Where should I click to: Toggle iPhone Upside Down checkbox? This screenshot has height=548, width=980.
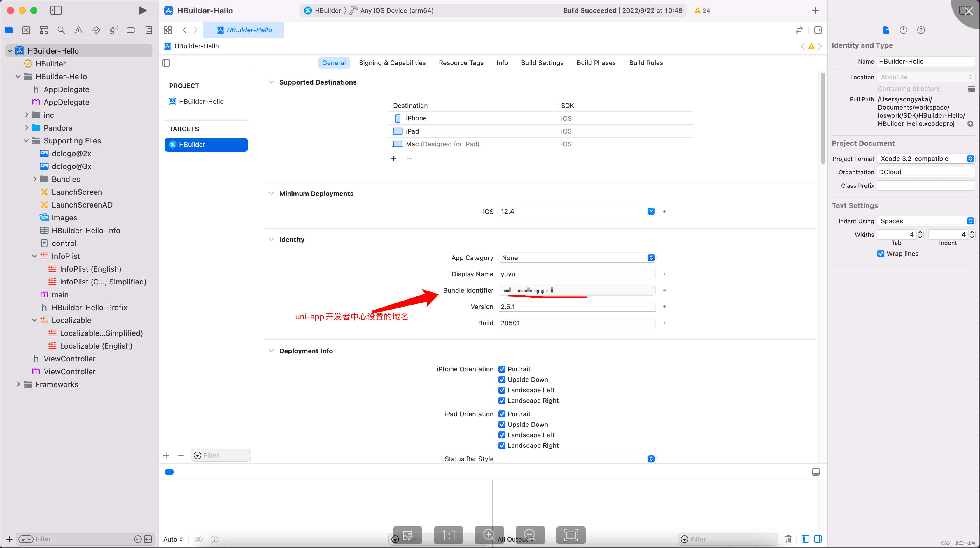502,380
